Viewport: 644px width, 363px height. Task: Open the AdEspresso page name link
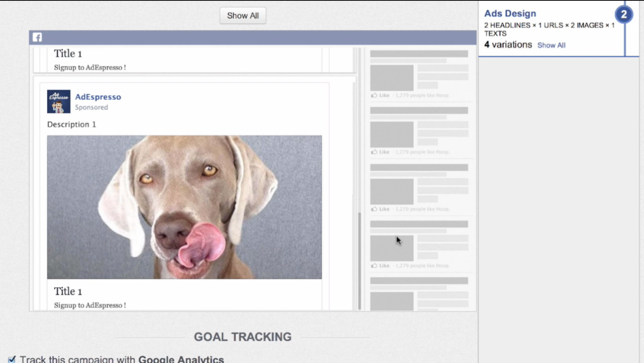click(x=98, y=97)
